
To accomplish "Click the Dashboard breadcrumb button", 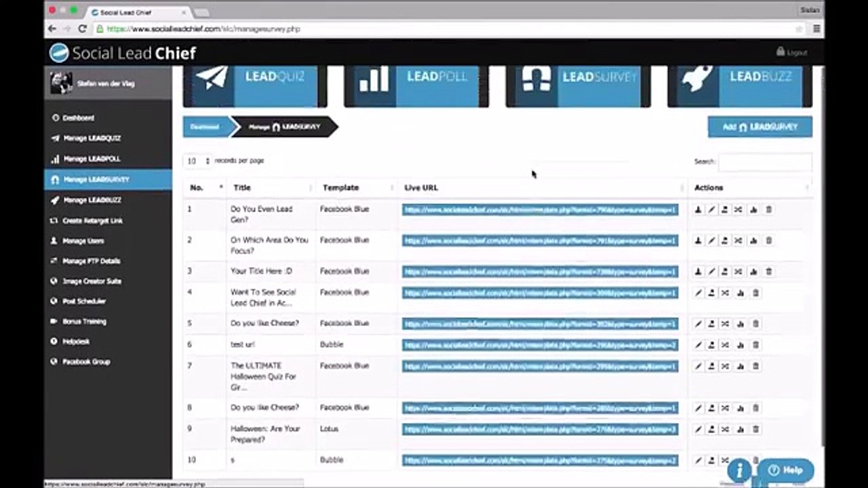I will [205, 127].
